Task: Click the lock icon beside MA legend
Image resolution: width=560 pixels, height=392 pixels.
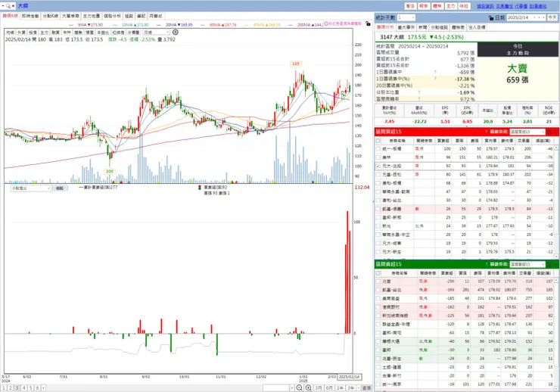Action: [368, 24]
